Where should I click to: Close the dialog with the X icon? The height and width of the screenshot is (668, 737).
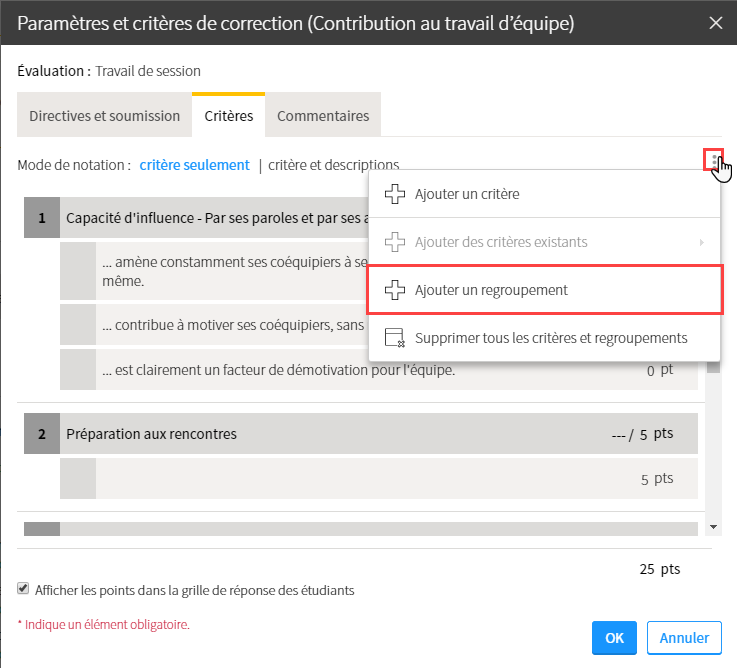point(716,23)
